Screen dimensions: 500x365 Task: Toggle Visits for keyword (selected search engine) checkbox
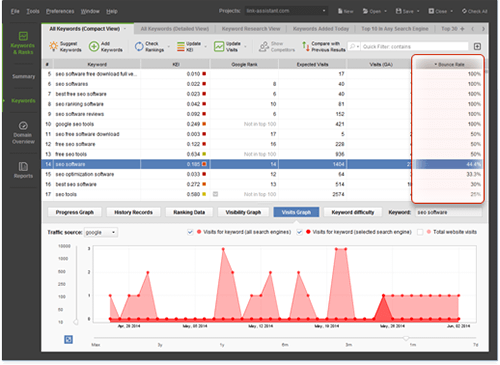[x=299, y=232]
